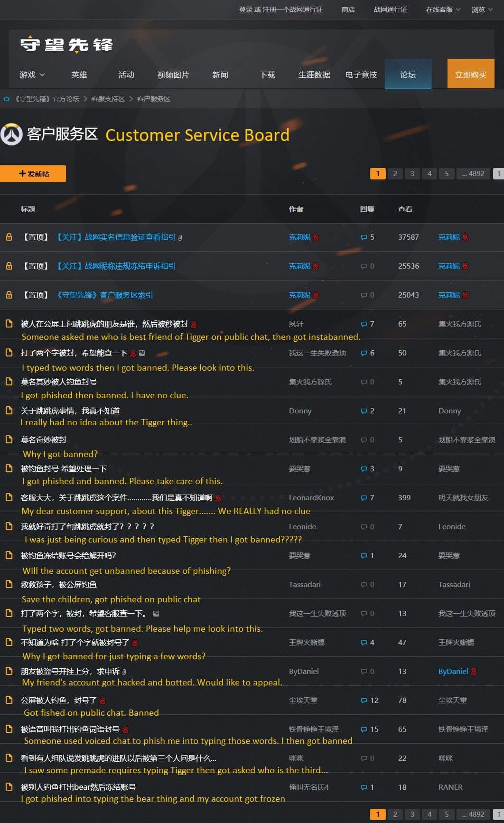Click the paperclip icon on the 战网实名信息验证 thread
Image resolution: width=504 pixels, height=823 pixels.
tap(180, 237)
